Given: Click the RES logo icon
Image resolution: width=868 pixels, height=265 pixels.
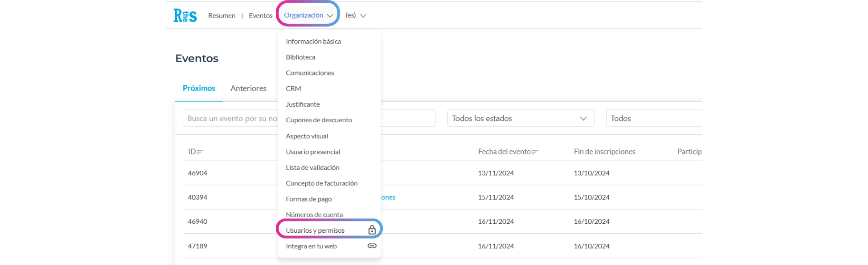Looking at the screenshot, I should [185, 16].
